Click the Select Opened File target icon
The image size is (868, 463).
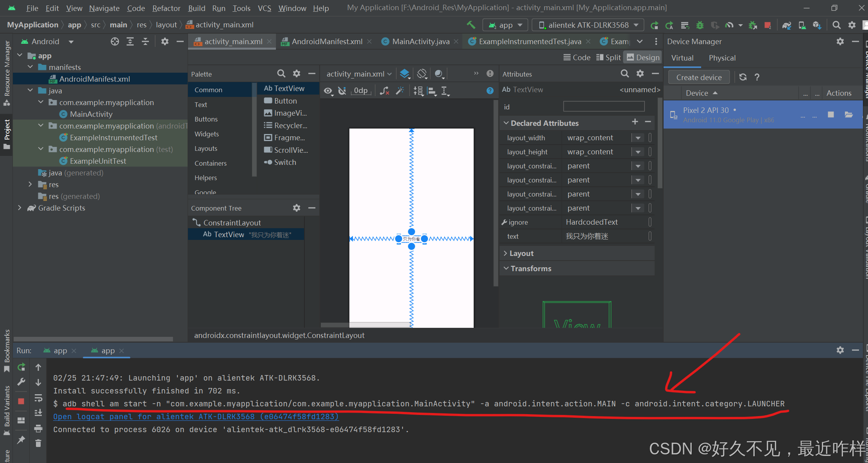[115, 41]
